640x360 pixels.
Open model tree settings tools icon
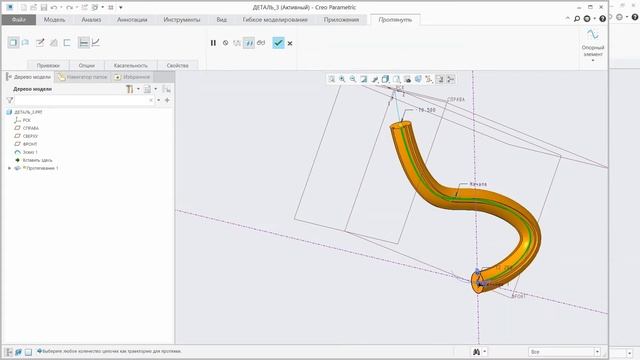point(130,89)
